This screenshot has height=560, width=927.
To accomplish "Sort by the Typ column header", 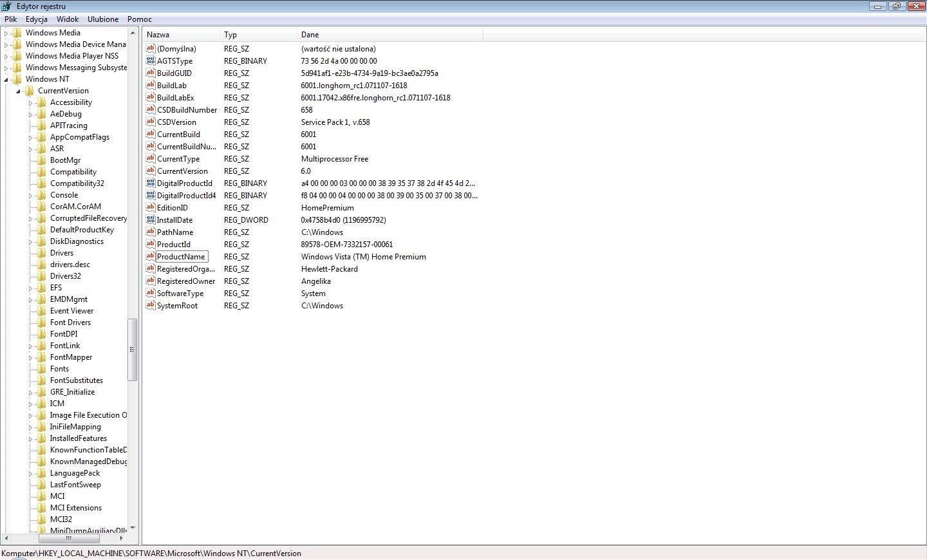I will [259, 35].
